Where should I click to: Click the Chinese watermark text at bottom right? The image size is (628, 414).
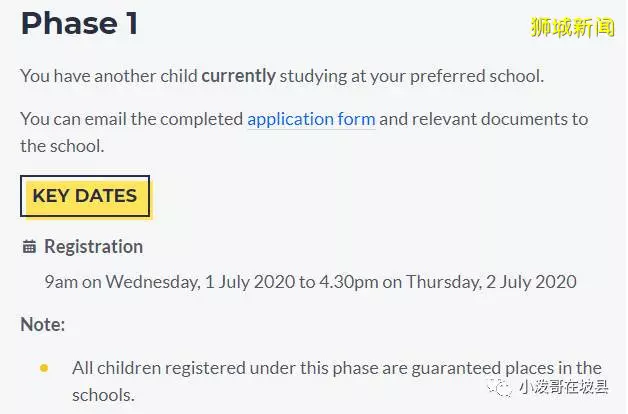tap(564, 387)
